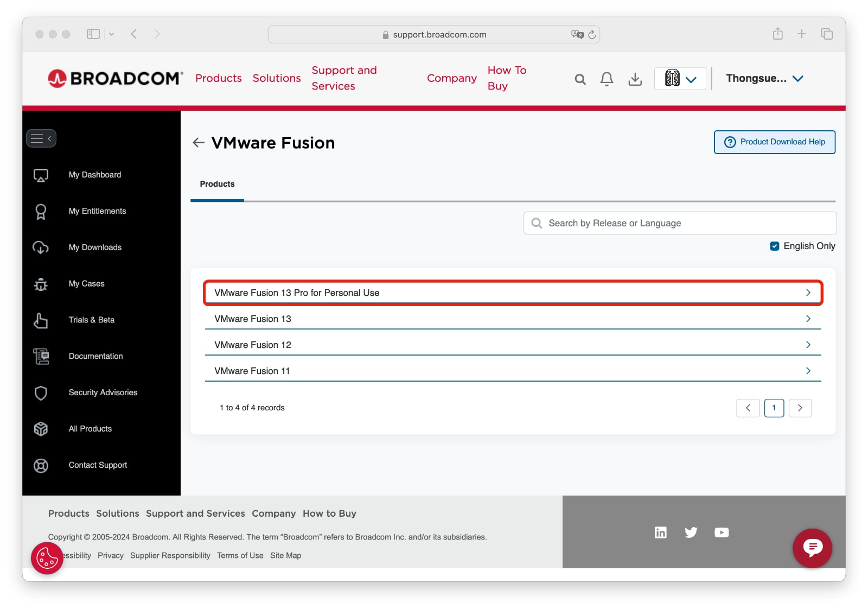Click the Security Advisories shield icon
Screen dimensions: 868x609
pyautogui.click(x=41, y=393)
